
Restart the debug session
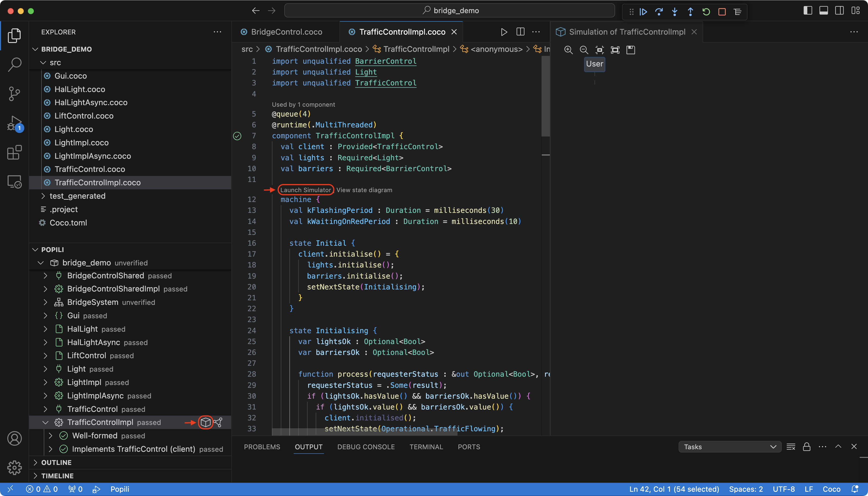(706, 12)
